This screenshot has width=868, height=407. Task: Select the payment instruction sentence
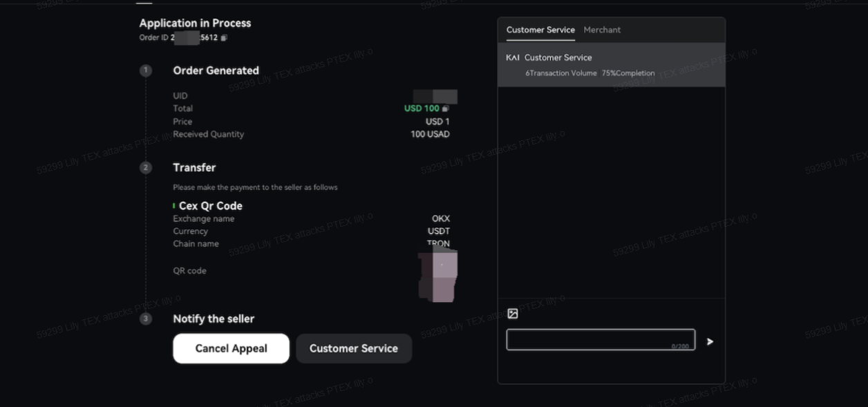pyautogui.click(x=255, y=187)
